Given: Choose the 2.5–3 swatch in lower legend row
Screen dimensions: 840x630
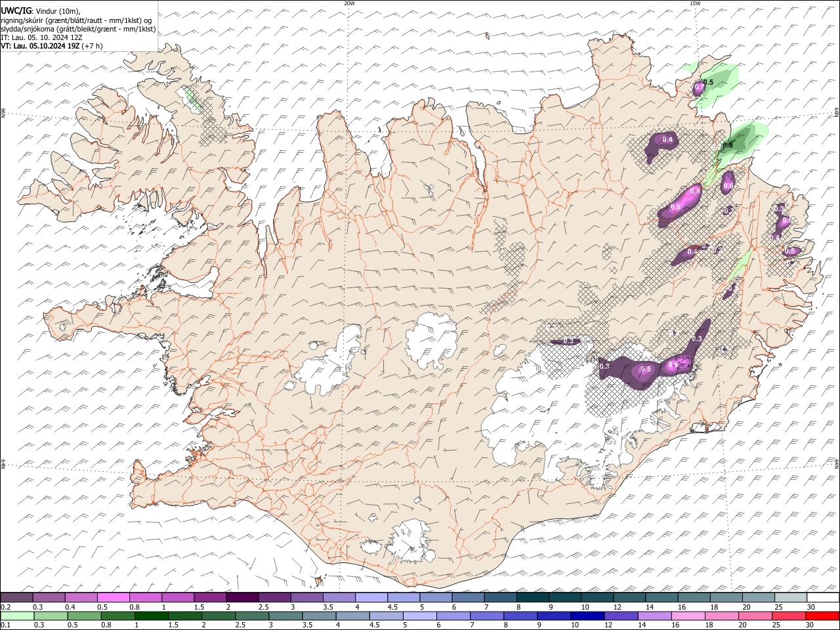Looking at the screenshot, I should pyautogui.click(x=252, y=616).
